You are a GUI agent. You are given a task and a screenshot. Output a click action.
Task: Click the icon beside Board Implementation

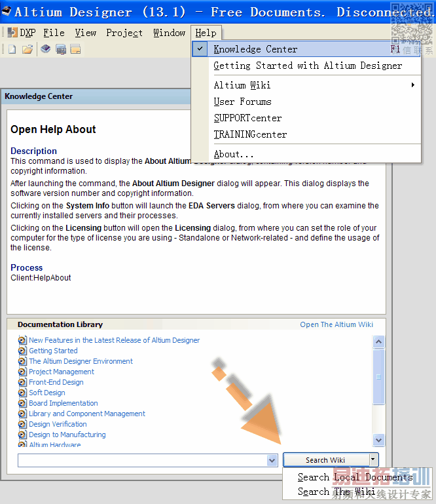(x=22, y=403)
